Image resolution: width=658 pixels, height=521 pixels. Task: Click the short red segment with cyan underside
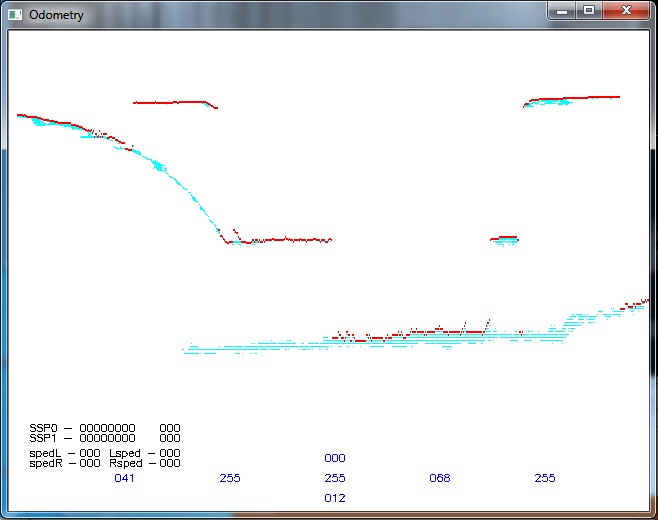505,239
